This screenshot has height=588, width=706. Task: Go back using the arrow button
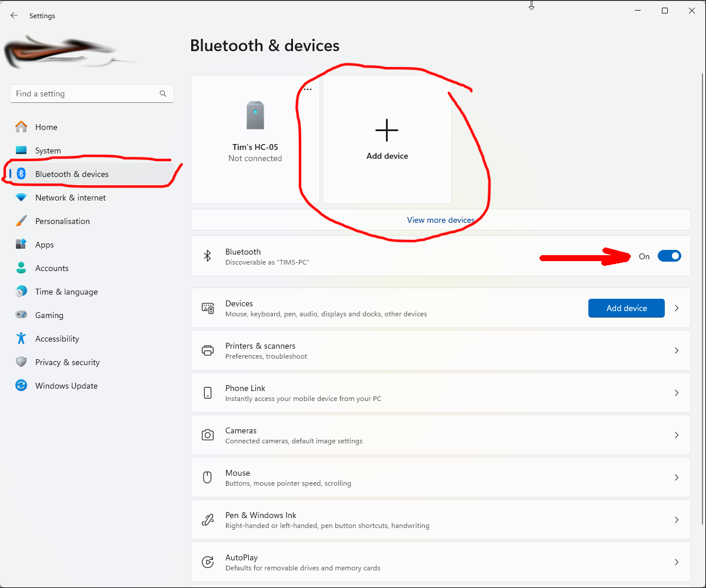point(14,15)
